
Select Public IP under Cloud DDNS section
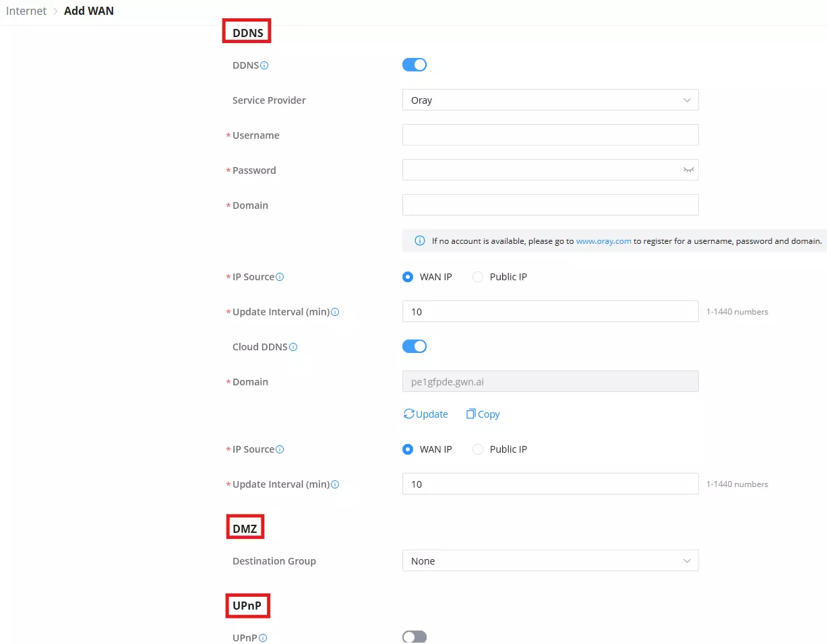coord(499,449)
